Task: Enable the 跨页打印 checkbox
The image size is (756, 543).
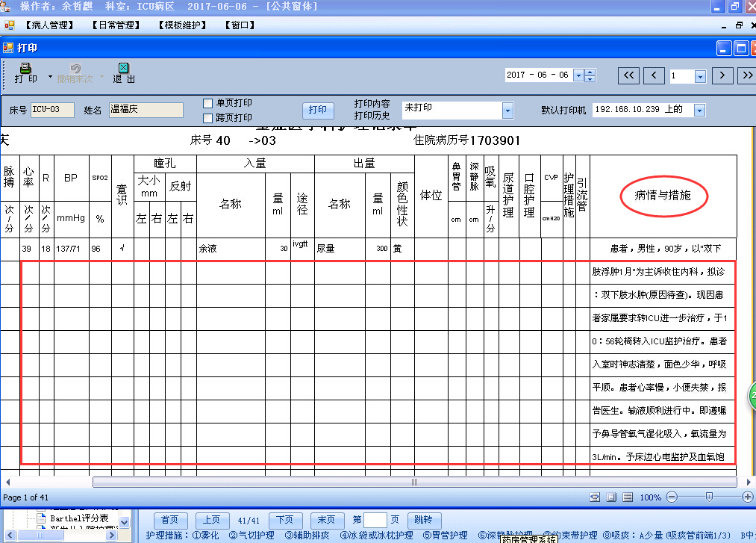Action: click(x=207, y=118)
